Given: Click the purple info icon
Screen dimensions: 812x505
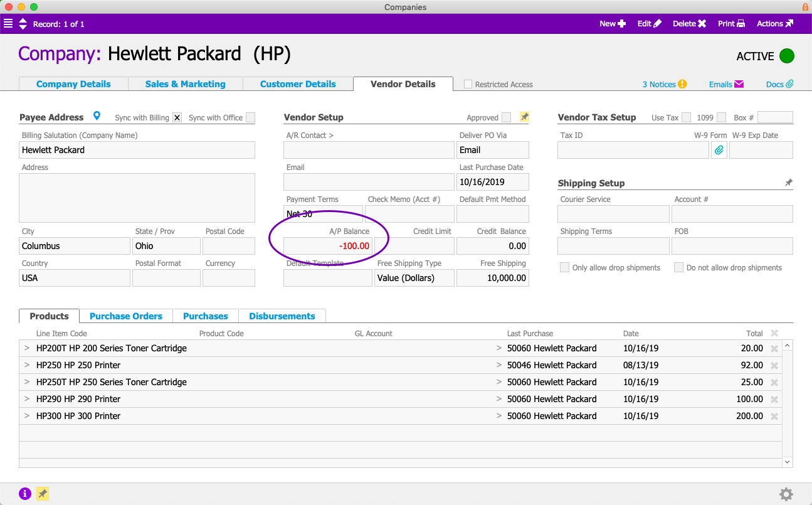Looking at the screenshot, I should tap(25, 494).
